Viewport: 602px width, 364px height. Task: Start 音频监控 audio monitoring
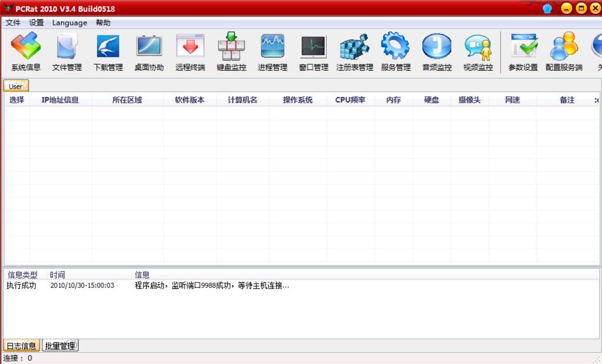point(437,52)
